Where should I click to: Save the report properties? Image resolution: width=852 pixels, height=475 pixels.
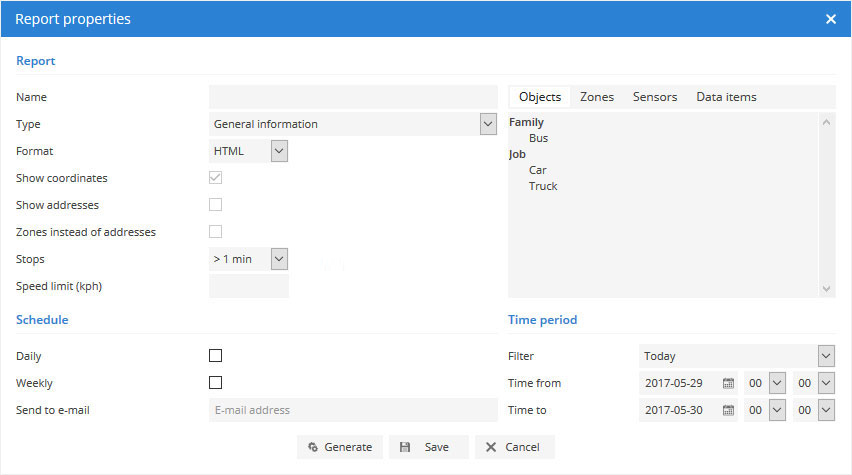point(426,447)
